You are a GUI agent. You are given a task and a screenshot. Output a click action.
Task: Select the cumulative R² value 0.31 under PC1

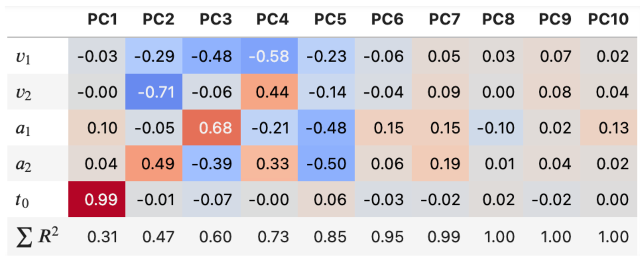[102, 237]
